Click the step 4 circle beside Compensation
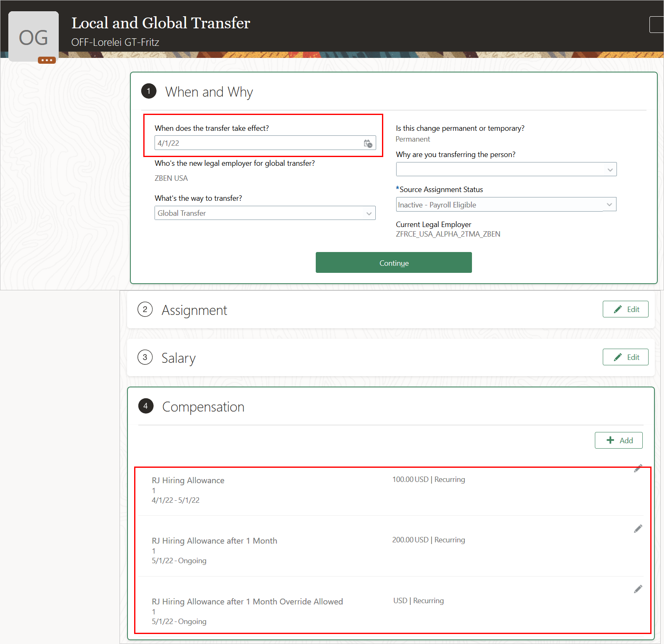The width and height of the screenshot is (664, 644). [145, 406]
